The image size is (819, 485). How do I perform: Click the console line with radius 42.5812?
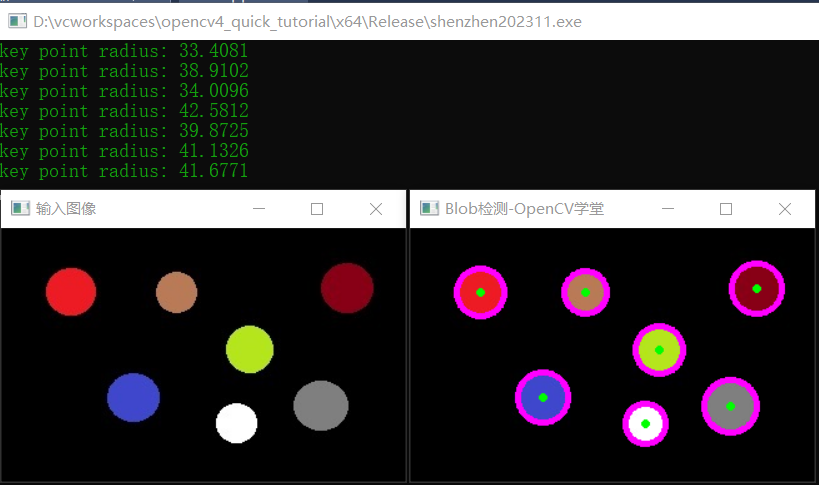pos(124,111)
